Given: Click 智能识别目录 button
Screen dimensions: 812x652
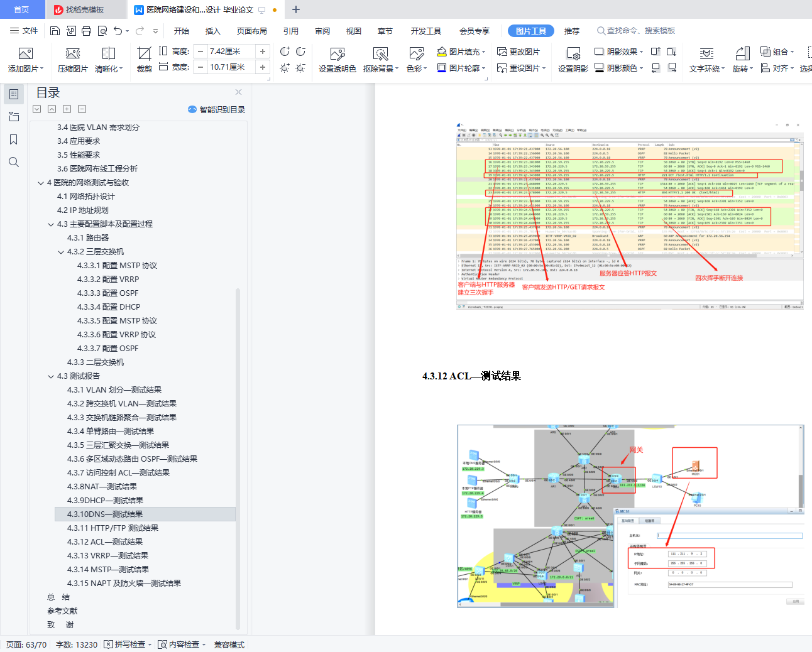Looking at the screenshot, I should 217,109.
